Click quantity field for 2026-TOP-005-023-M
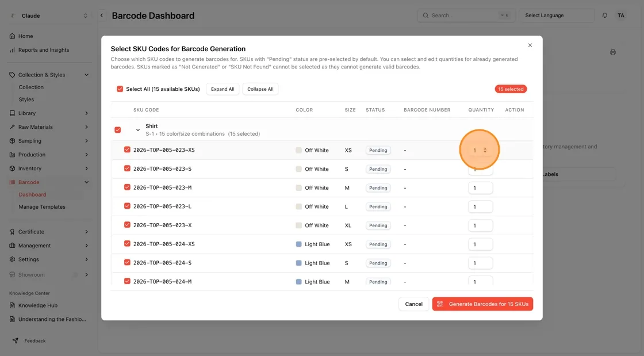This screenshot has width=644, height=356. (480, 188)
